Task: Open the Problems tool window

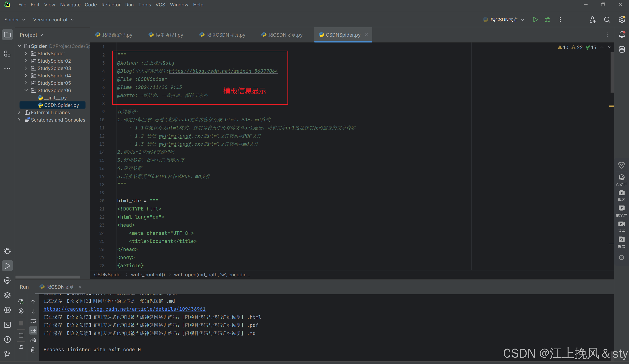Action: [7, 339]
